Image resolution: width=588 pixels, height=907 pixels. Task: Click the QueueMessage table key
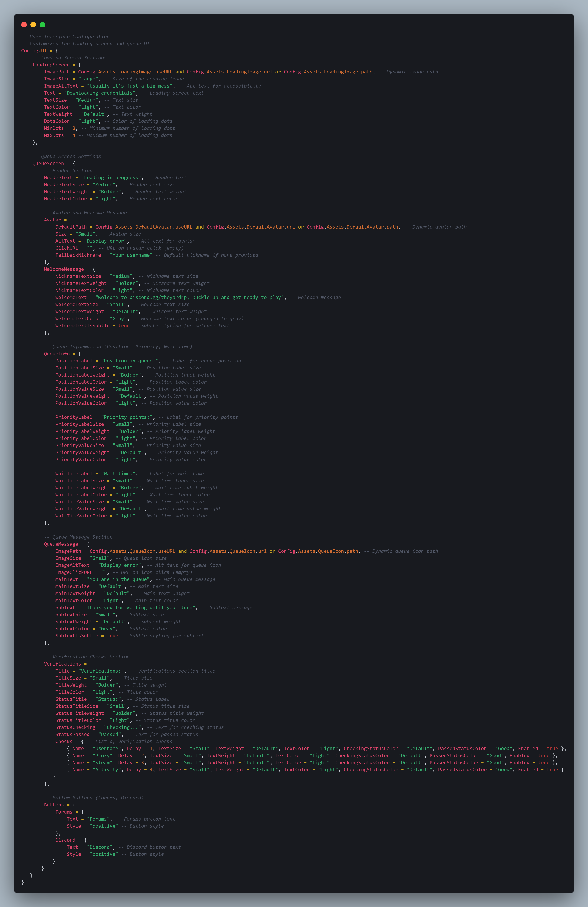tap(61, 544)
